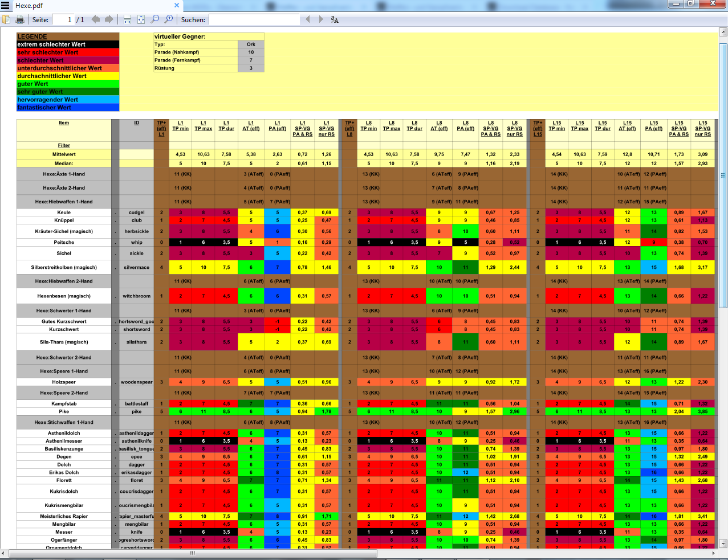Click "Sila-Thara (magisch)" item
This screenshot has width=728, height=560.
point(64,342)
